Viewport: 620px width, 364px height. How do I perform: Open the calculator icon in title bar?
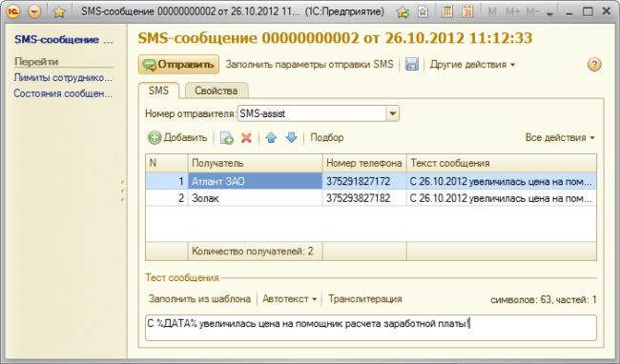click(x=447, y=11)
